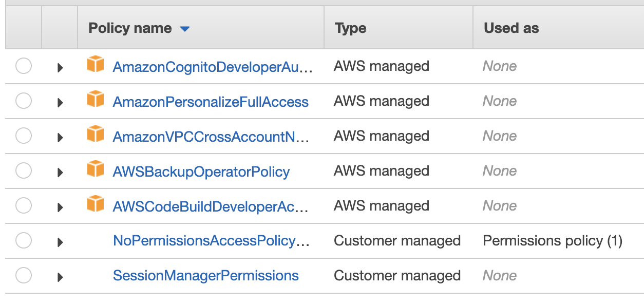
Task: Click the Permissions policy (1) usage cell
Action: click(553, 241)
